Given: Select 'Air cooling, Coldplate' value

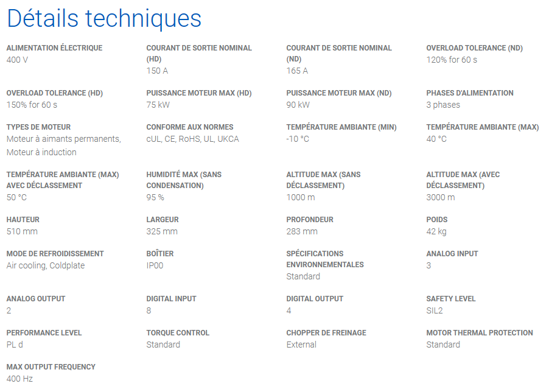Looking at the screenshot, I should click(46, 265).
